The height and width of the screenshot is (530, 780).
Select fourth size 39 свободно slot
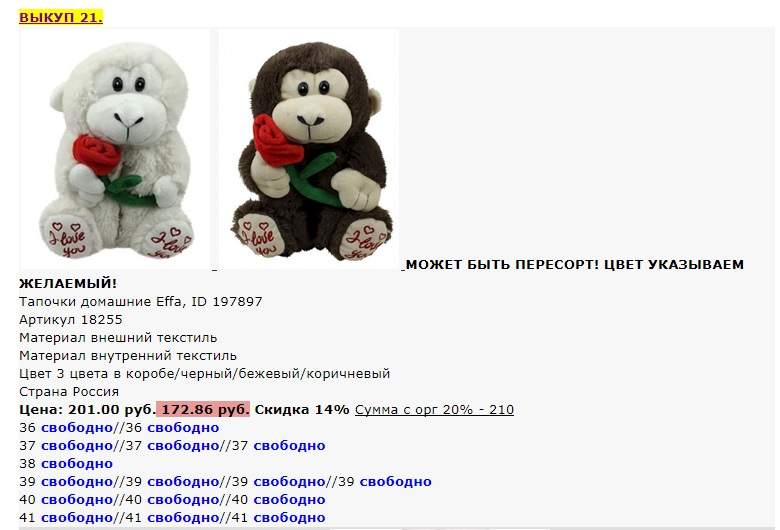point(395,482)
